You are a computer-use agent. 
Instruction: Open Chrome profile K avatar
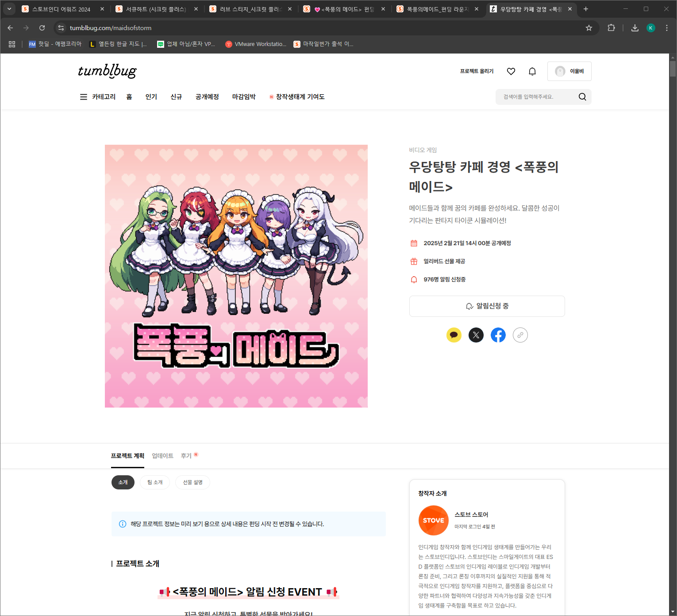coord(651,28)
